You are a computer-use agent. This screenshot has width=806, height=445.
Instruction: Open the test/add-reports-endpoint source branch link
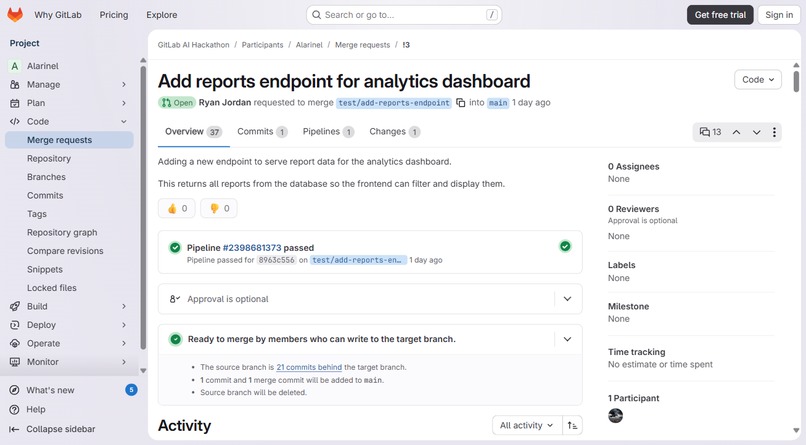[394, 103]
